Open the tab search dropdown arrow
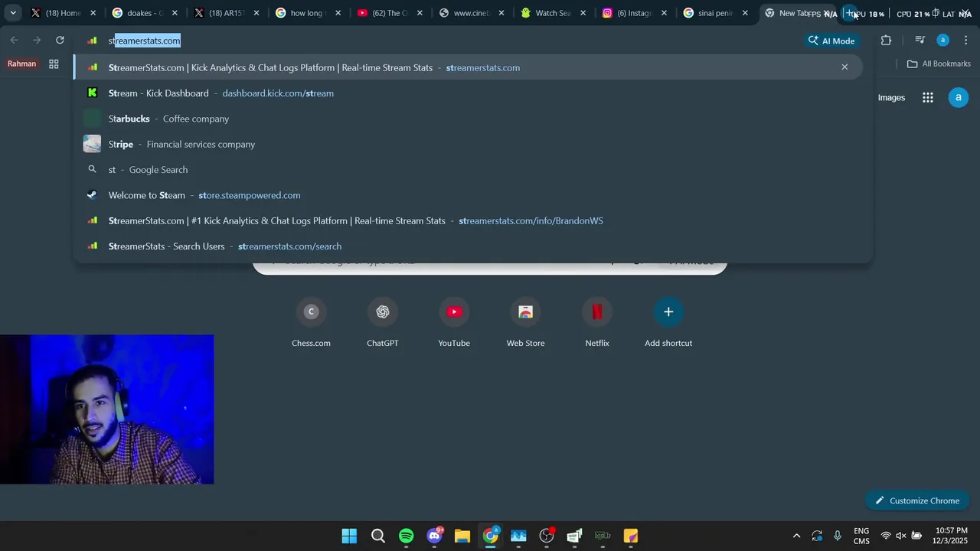This screenshot has height=551, width=980. coord(13,13)
